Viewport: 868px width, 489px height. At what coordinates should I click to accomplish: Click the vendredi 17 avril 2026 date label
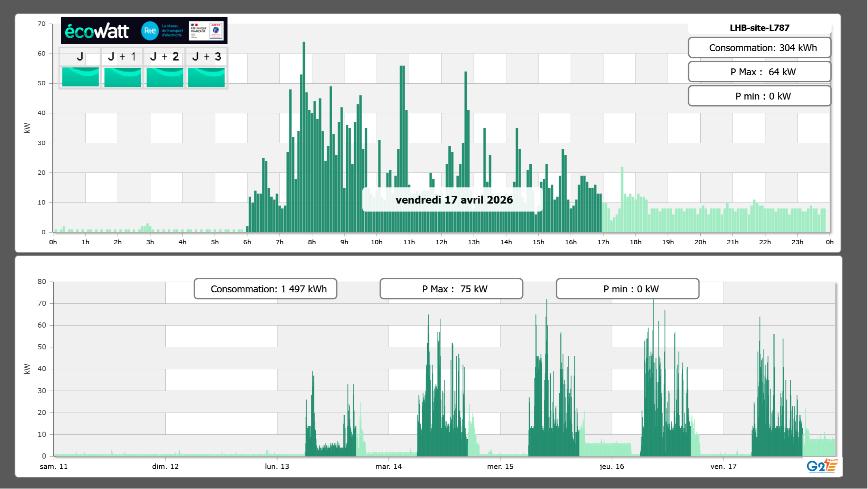[454, 200]
